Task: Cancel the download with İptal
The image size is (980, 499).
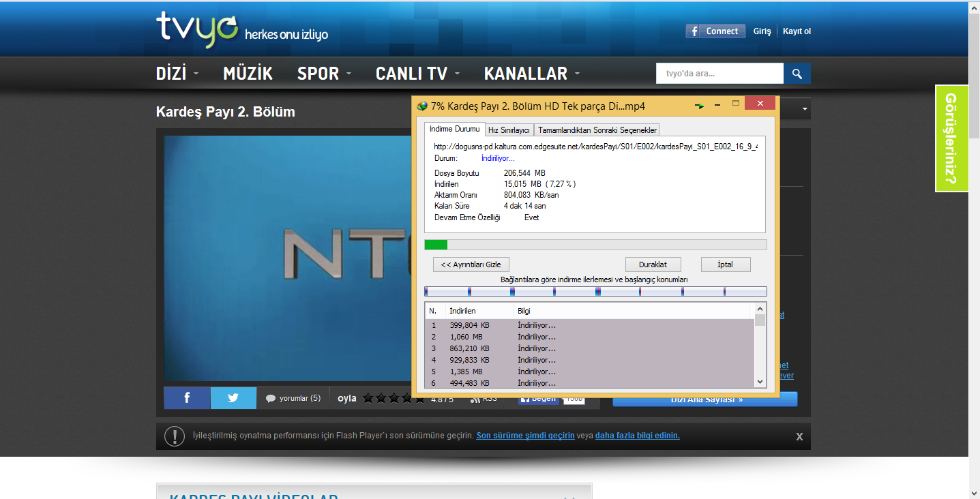Action: click(x=725, y=264)
